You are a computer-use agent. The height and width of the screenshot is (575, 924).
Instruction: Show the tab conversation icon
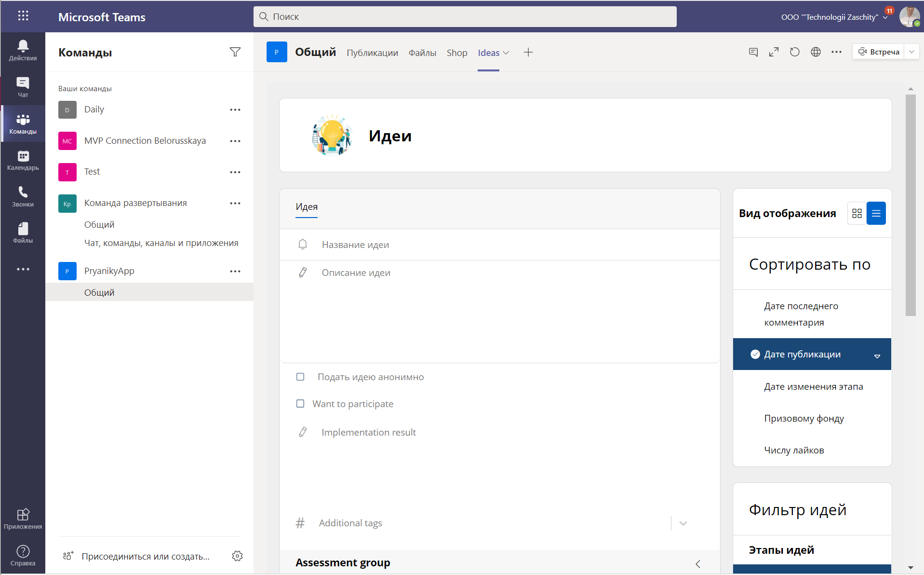click(x=753, y=52)
